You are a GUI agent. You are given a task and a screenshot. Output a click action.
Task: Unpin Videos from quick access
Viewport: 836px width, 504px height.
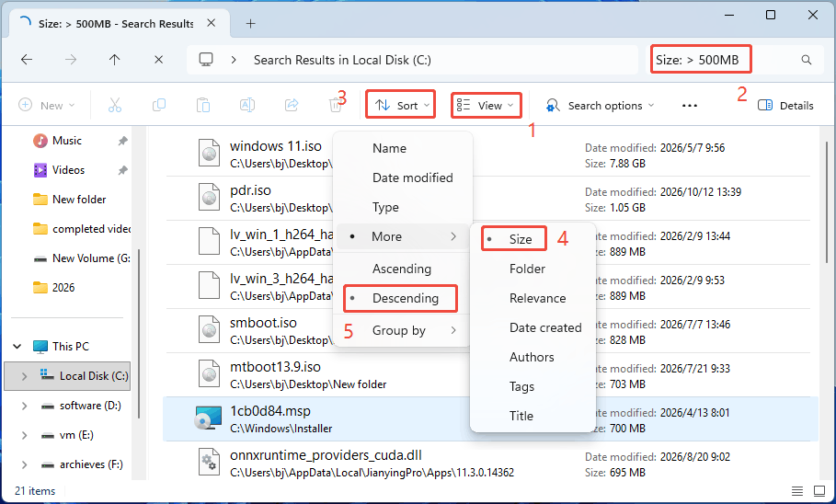(x=122, y=170)
